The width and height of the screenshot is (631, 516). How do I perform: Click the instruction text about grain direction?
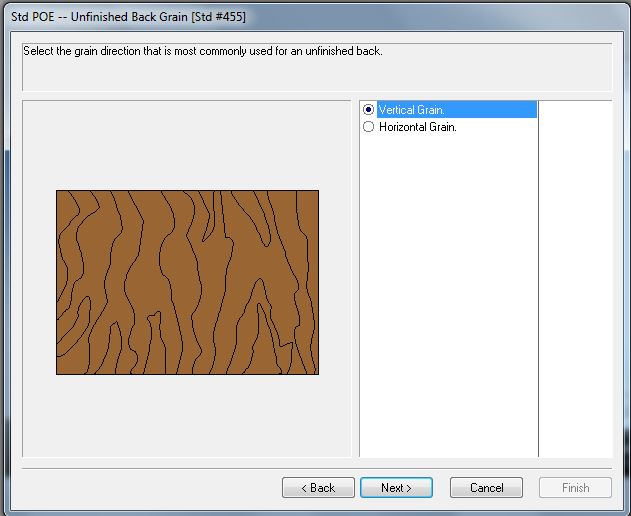click(204, 51)
